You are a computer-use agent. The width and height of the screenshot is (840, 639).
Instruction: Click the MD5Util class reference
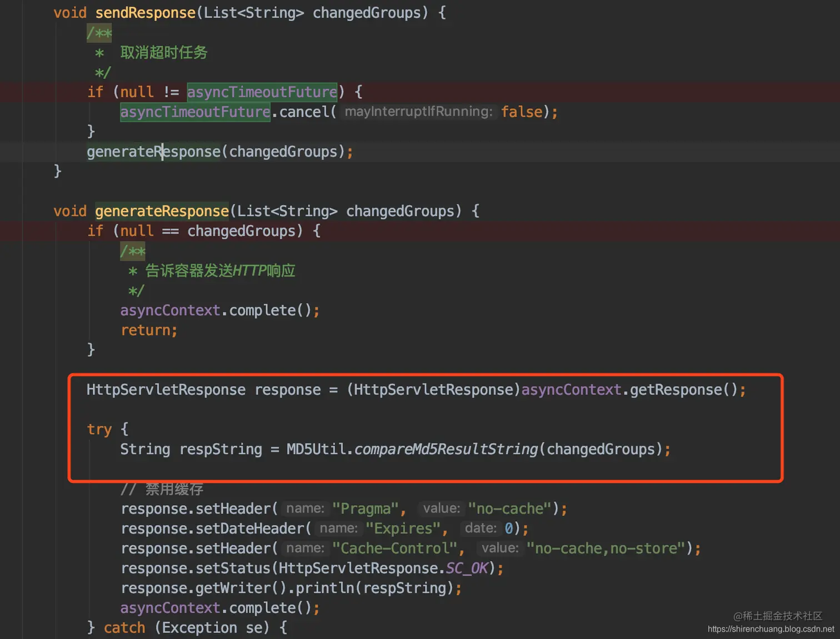316,450
